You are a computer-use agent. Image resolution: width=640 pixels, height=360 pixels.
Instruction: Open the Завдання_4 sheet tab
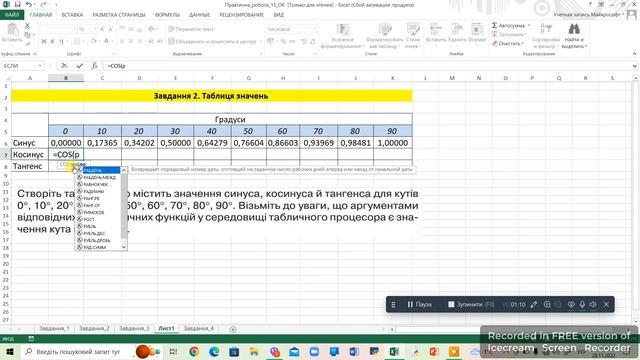click(199, 329)
